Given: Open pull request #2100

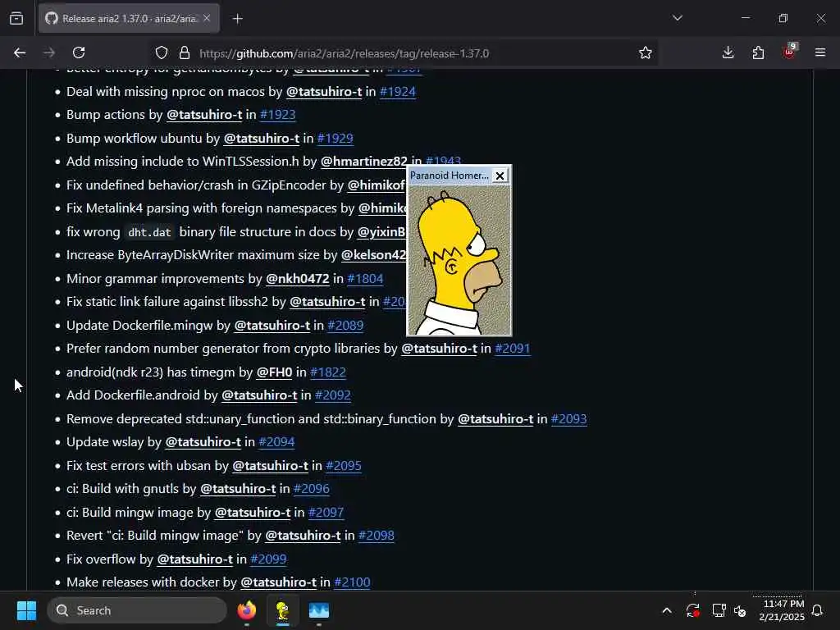Looking at the screenshot, I should click(352, 582).
